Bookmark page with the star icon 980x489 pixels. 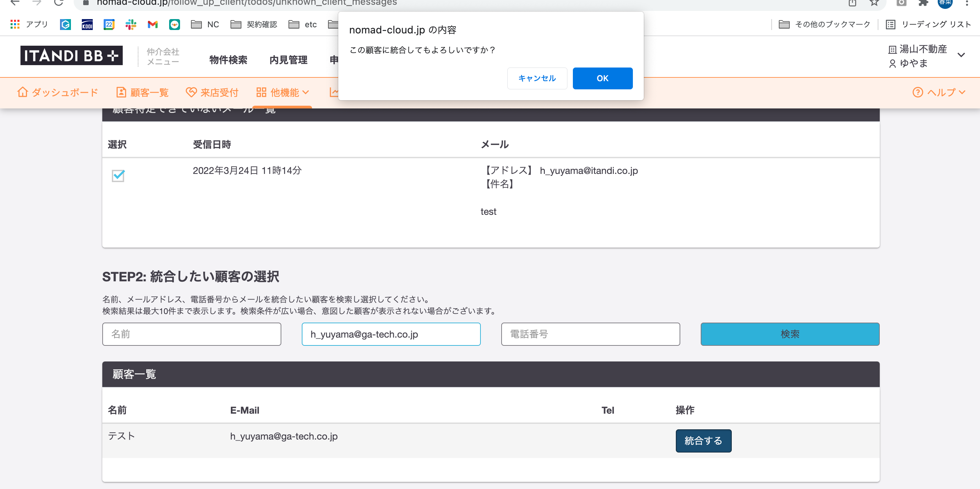874,2
